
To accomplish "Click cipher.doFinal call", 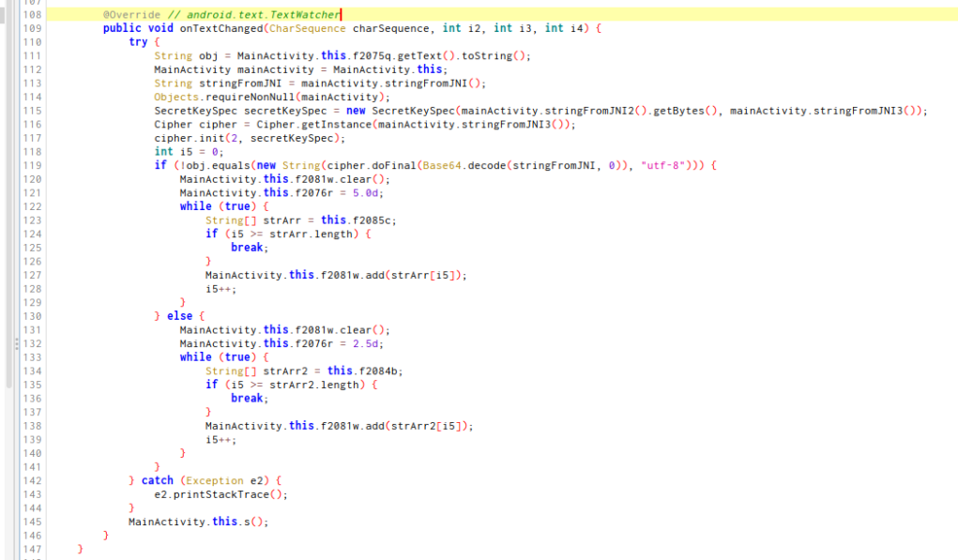I will [x=372, y=165].
